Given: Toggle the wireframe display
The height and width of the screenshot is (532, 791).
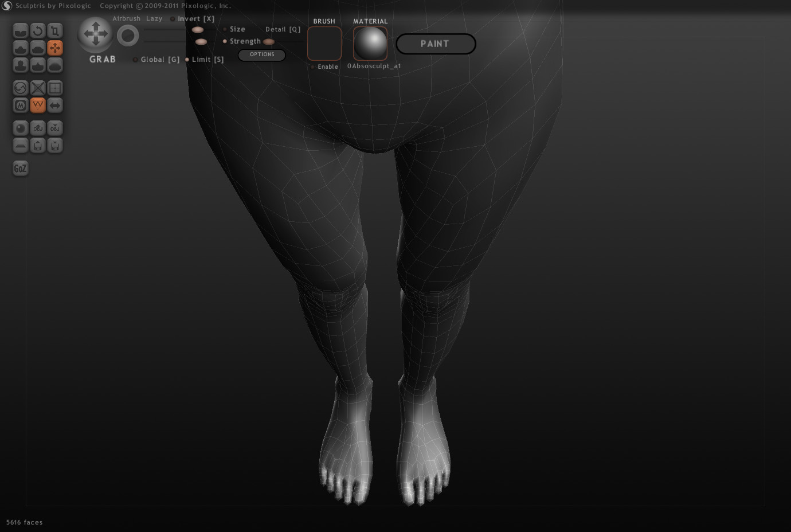Looking at the screenshot, I should [38, 105].
